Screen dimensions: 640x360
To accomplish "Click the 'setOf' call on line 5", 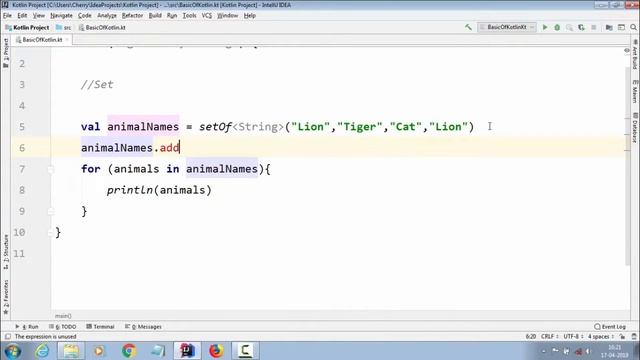I will [x=215, y=127].
